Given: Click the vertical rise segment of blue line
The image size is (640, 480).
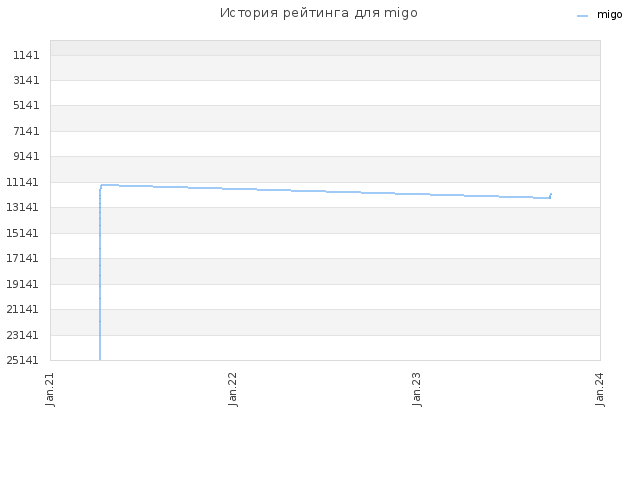Looking at the screenshot, I should [x=100, y=274].
